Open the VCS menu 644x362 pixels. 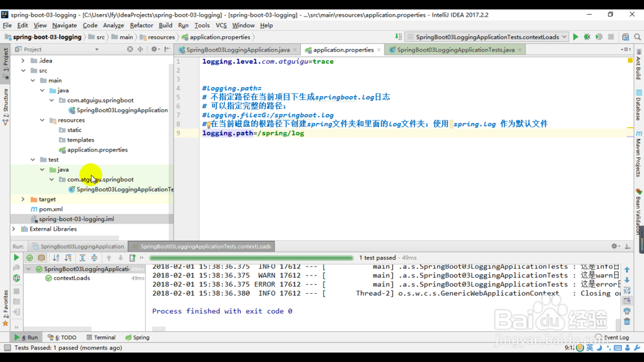click(221, 26)
